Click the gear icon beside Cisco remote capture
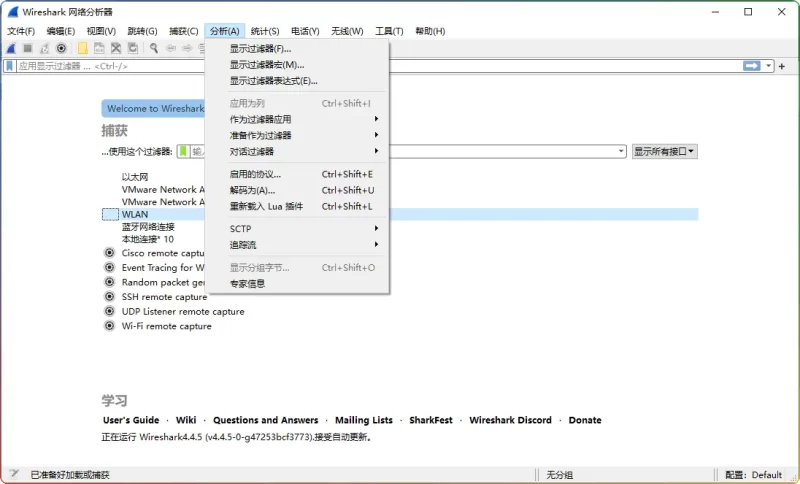800x484 pixels. (x=109, y=252)
